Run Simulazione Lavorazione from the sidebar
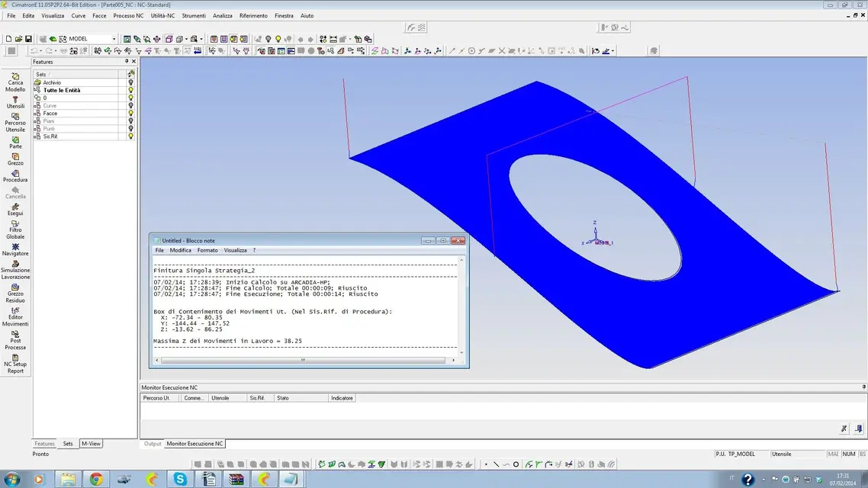 click(x=15, y=264)
